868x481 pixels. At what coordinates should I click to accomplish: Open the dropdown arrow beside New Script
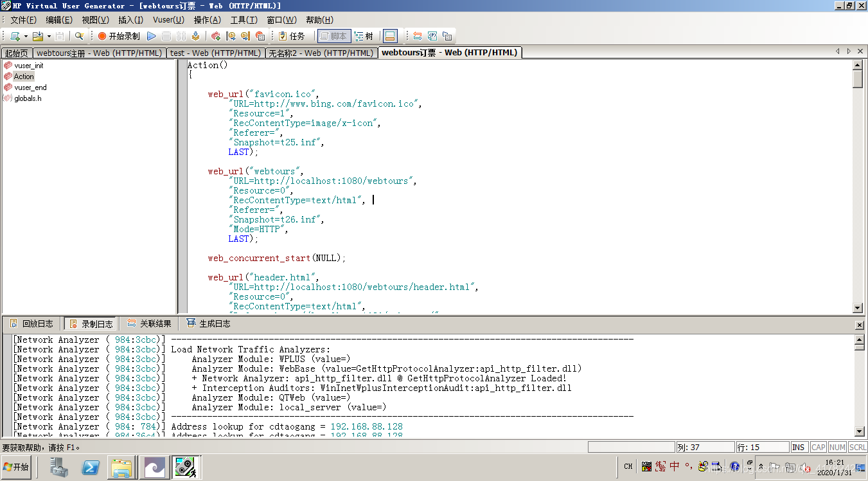point(26,37)
